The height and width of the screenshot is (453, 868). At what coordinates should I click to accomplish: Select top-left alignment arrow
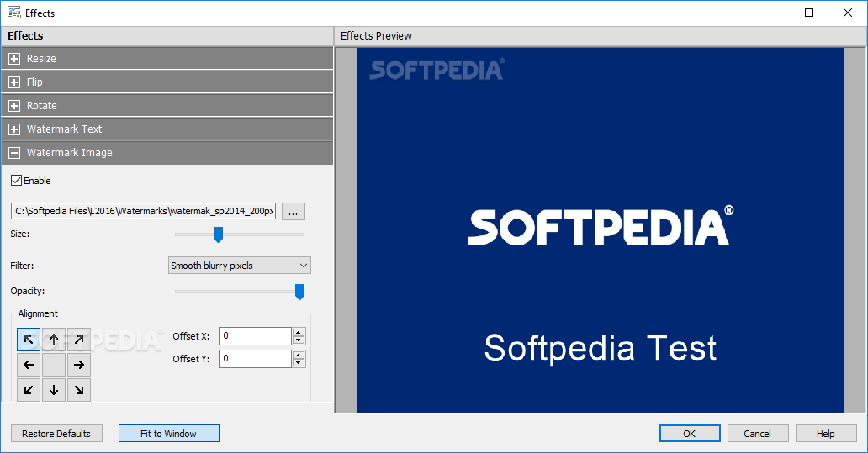point(29,340)
